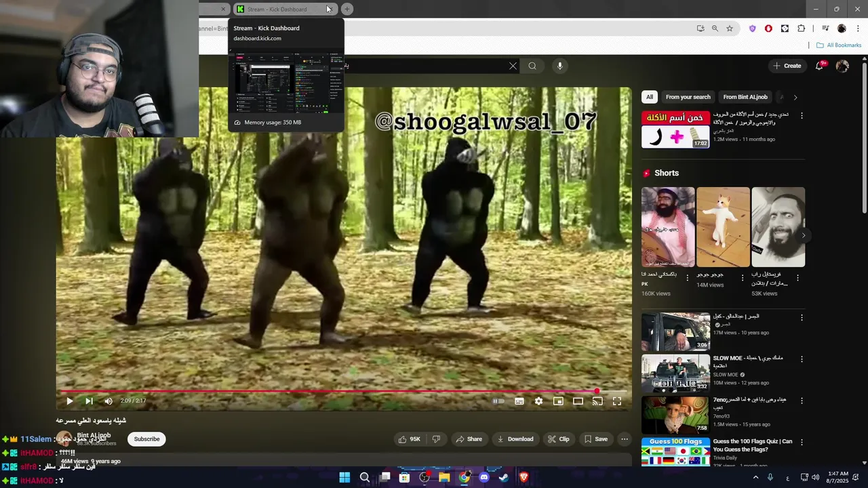The height and width of the screenshot is (488, 868).
Task: Open options for the 17:02 suggested video
Action: [802, 116]
